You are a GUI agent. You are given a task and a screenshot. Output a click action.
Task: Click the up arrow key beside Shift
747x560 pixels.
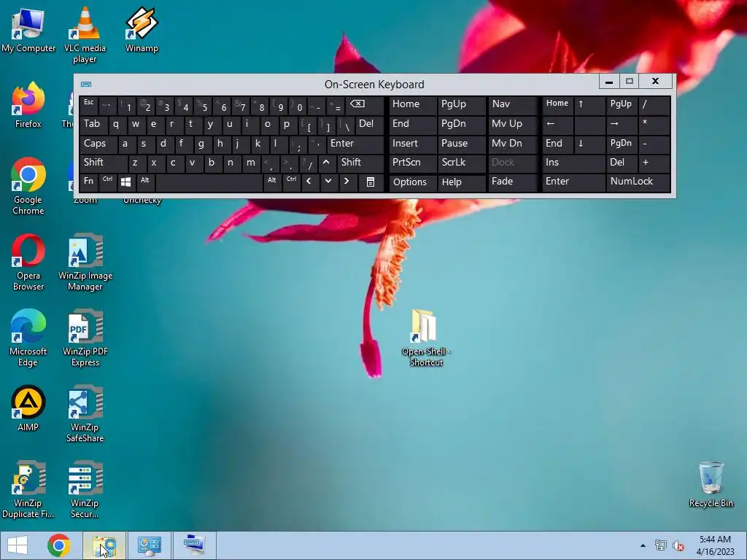click(x=326, y=163)
